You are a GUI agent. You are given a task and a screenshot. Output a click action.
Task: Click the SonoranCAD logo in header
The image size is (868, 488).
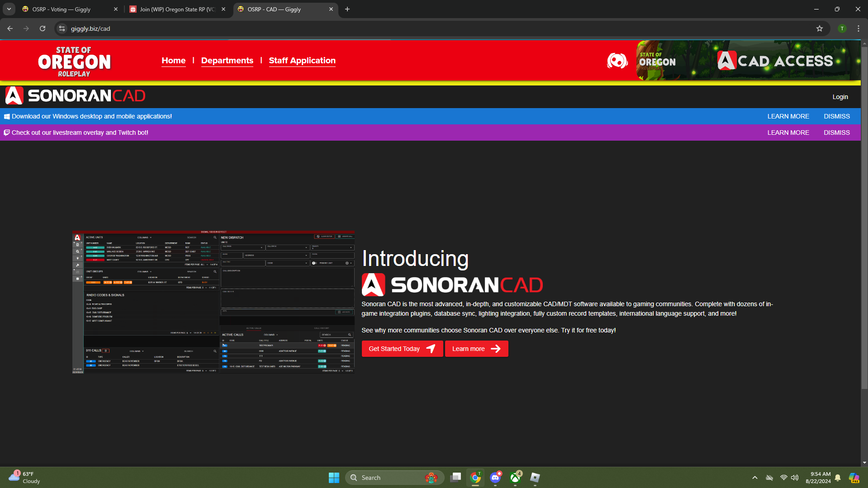click(x=75, y=95)
